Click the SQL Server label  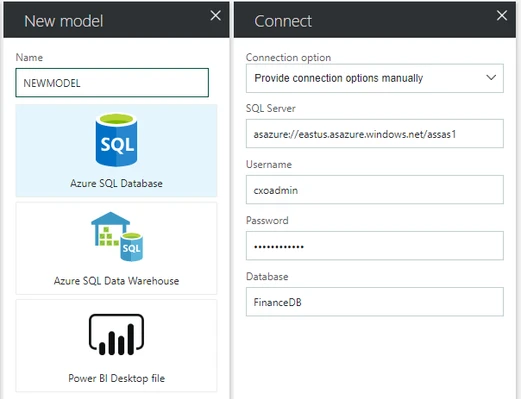271,108
